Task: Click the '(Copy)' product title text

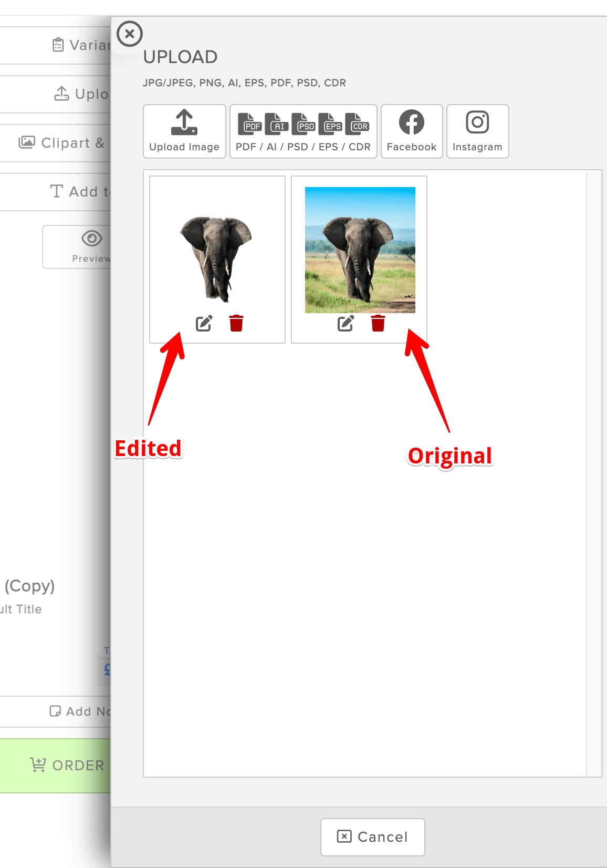Action: pyautogui.click(x=30, y=586)
